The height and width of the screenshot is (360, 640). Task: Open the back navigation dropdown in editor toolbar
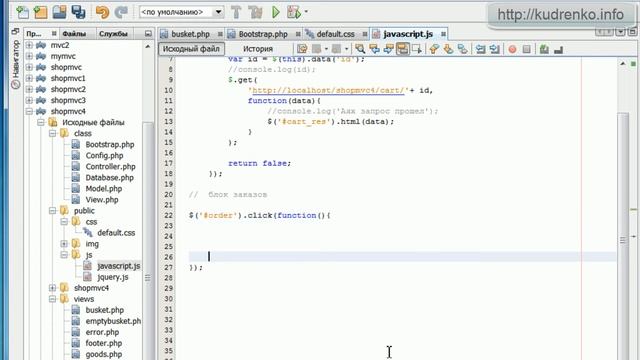tap(326, 49)
